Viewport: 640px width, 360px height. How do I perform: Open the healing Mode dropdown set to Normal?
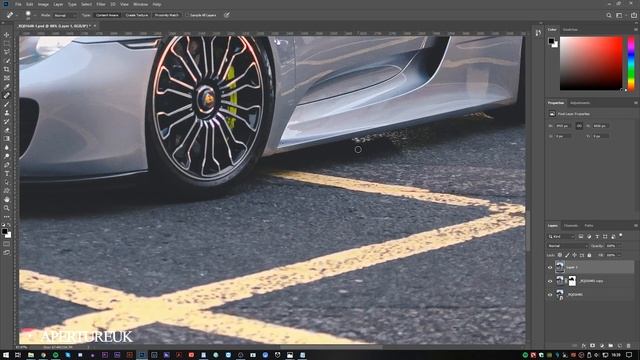tap(64, 15)
